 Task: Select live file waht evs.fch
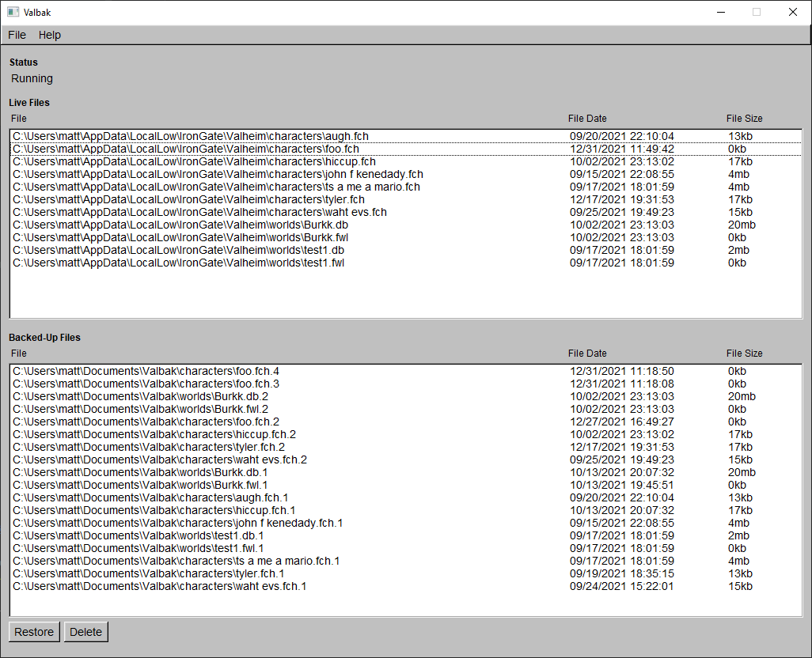[x=406, y=212]
